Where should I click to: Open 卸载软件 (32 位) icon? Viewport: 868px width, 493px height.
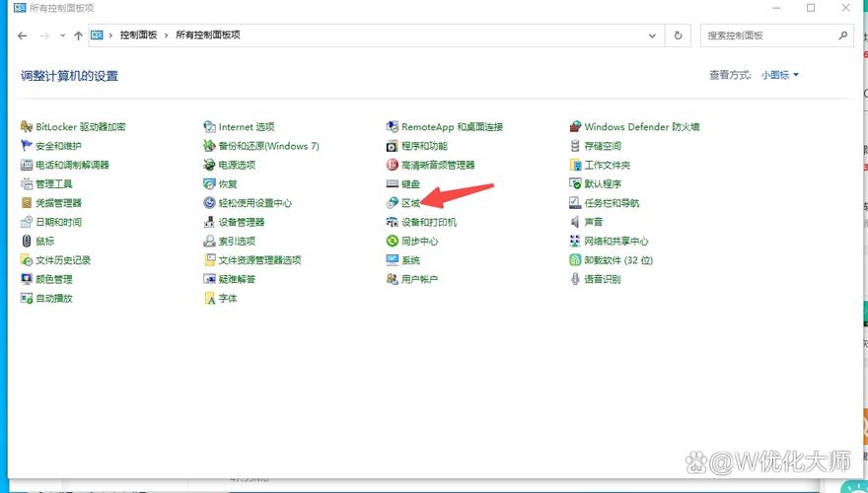[x=575, y=260]
